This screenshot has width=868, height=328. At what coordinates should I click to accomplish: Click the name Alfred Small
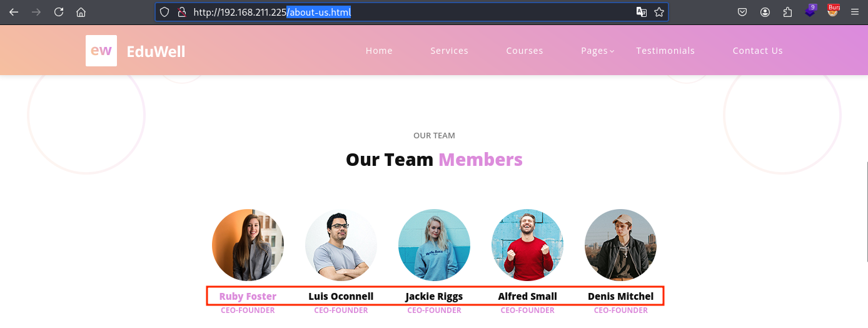click(x=527, y=296)
